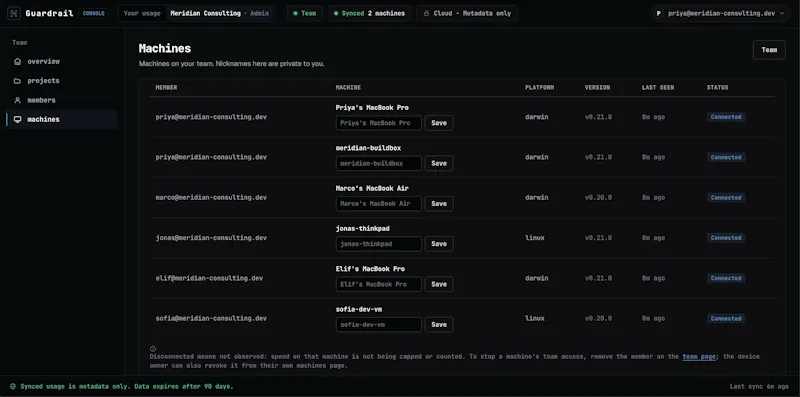800x397 pixels.
Task: Click the LAST SEEN column header
Action: [x=658, y=88]
